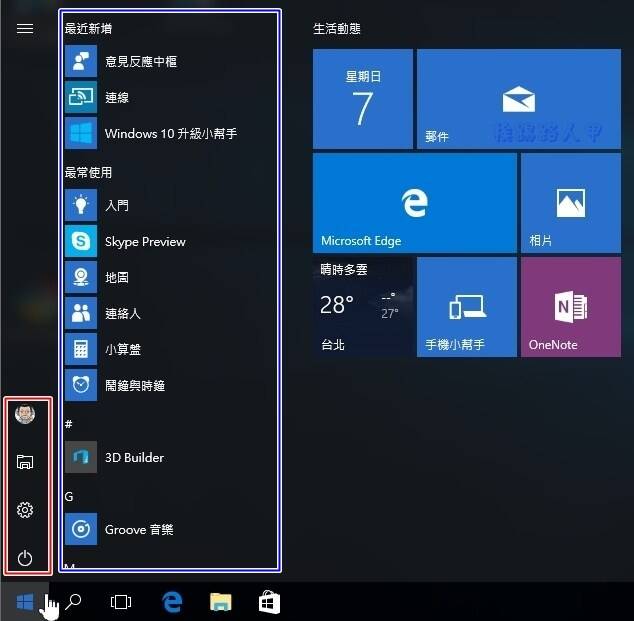Select the 連線 text label
This screenshot has width=634, height=621.
tap(117, 97)
